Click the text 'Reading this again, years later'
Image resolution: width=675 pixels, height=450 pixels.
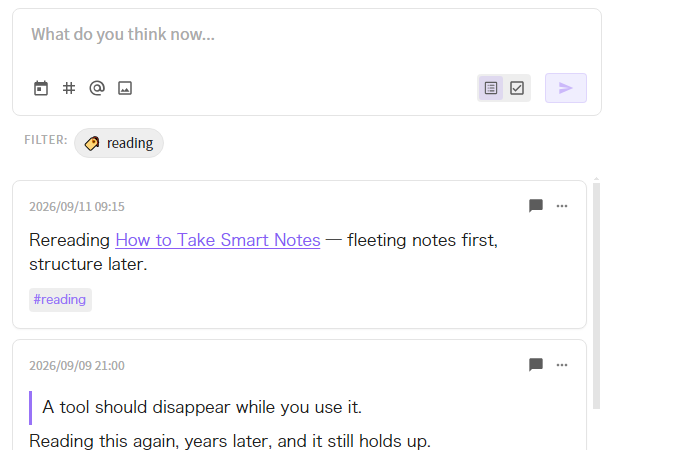coord(150,441)
